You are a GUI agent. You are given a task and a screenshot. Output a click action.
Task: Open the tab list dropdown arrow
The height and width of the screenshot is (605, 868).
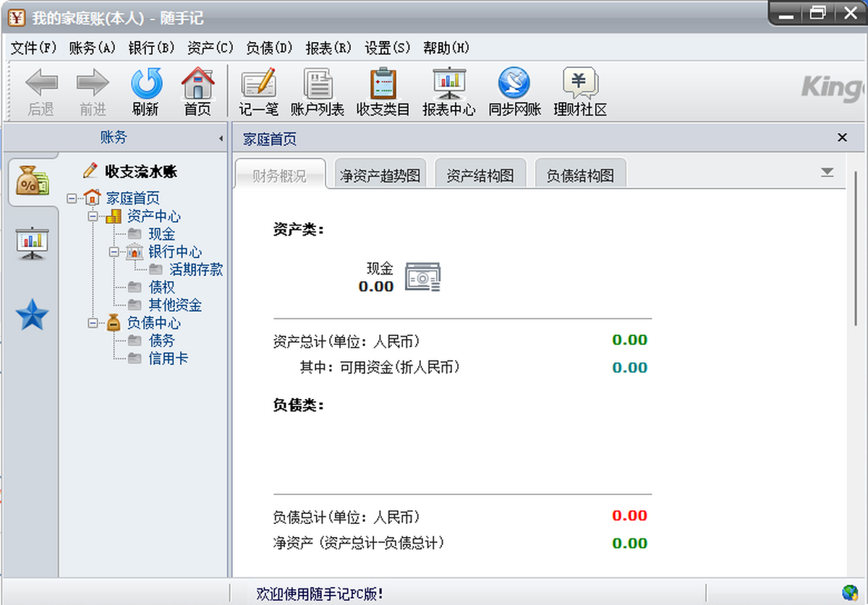pyautogui.click(x=827, y=173)
